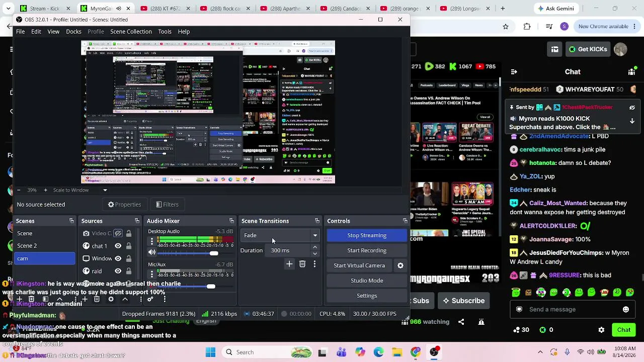The height and width of the screenshot is (362, 644).
Task: Open Kick user profile avatar
Action: pos(620,49)
